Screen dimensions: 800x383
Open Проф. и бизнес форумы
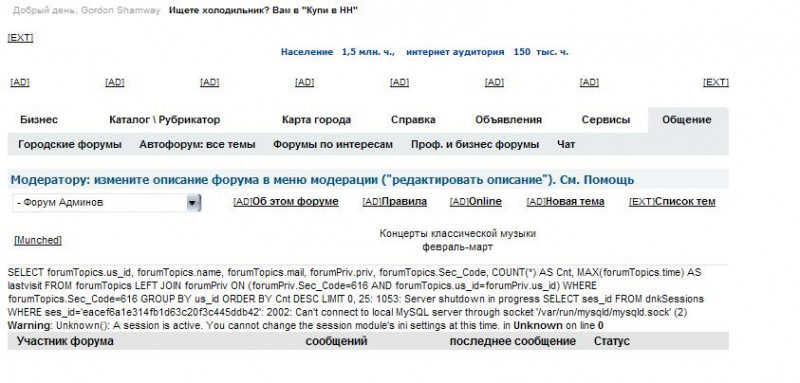click(x=475, y=144)
